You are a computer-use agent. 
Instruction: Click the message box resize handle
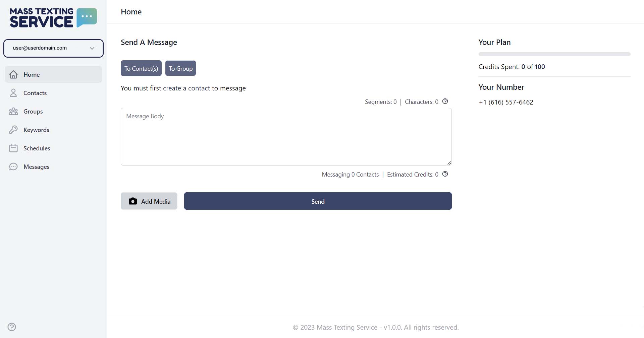(x=449, y=163)
